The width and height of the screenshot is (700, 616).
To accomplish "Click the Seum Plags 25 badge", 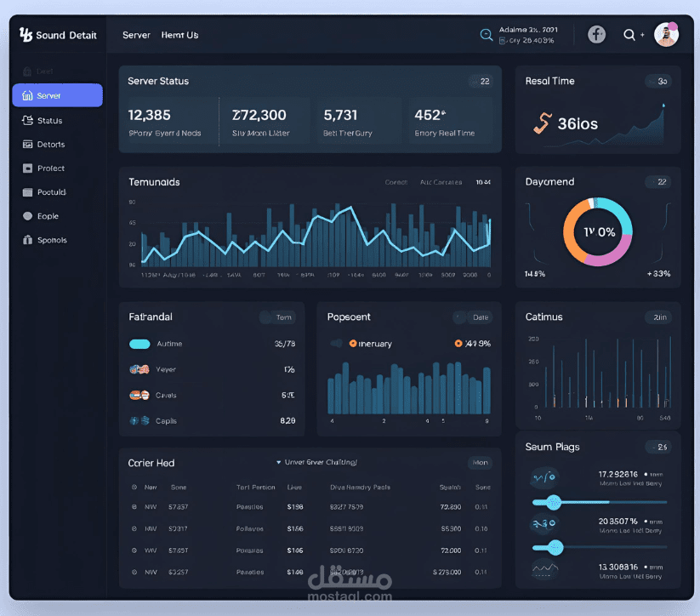I will click(659, 448).
